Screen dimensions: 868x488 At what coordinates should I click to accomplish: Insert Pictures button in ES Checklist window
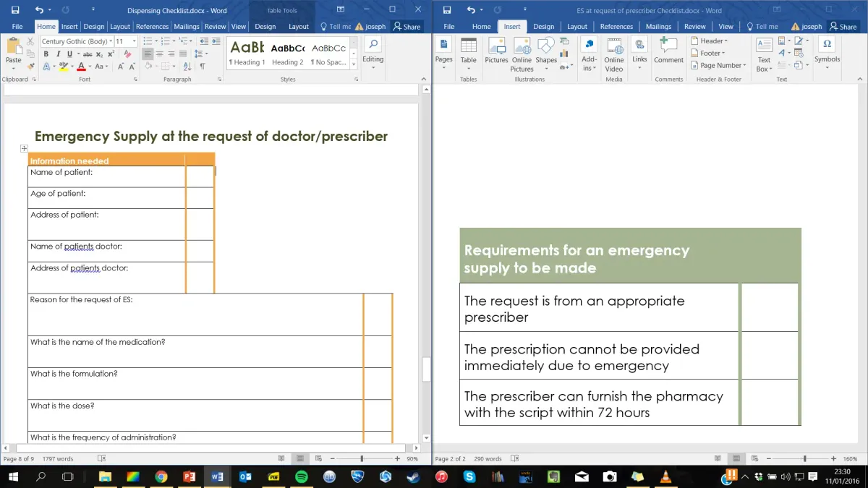496,51
